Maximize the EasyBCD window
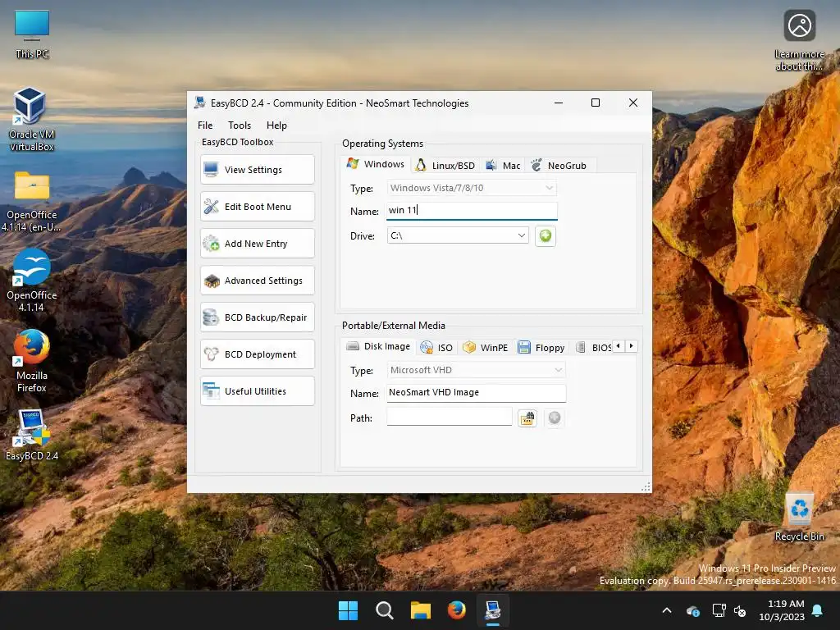 click(x=596, y=103)
